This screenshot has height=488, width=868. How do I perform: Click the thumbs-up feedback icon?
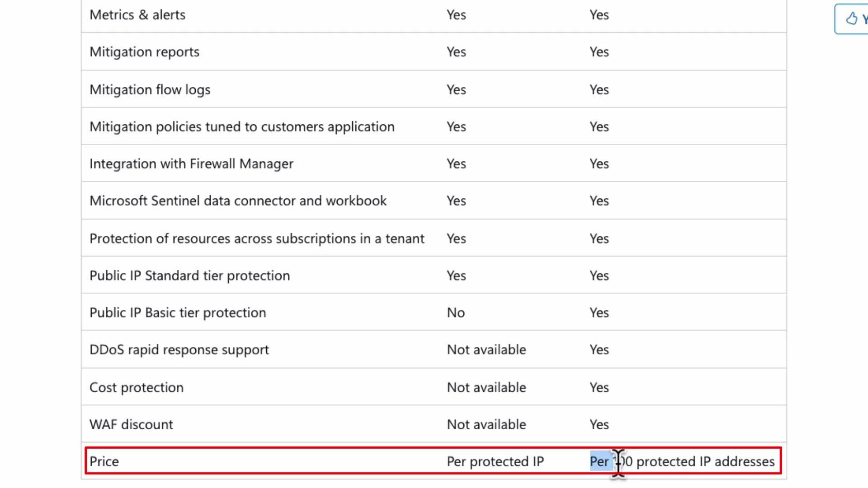852,19
